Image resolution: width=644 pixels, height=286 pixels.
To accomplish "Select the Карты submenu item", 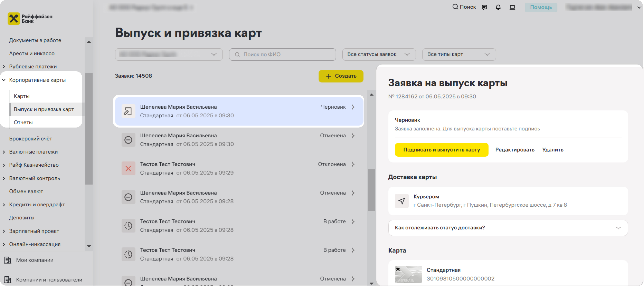I will coord(22,96).
